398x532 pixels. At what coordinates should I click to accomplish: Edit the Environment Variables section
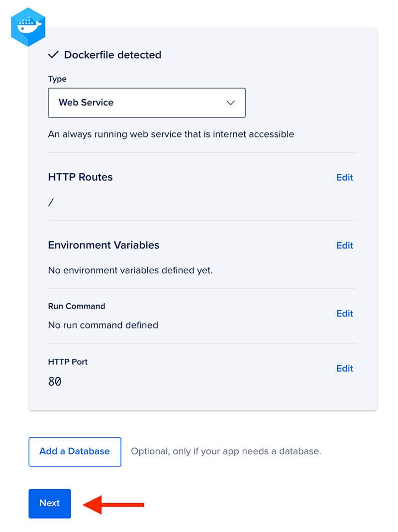(x=345, y=245)
